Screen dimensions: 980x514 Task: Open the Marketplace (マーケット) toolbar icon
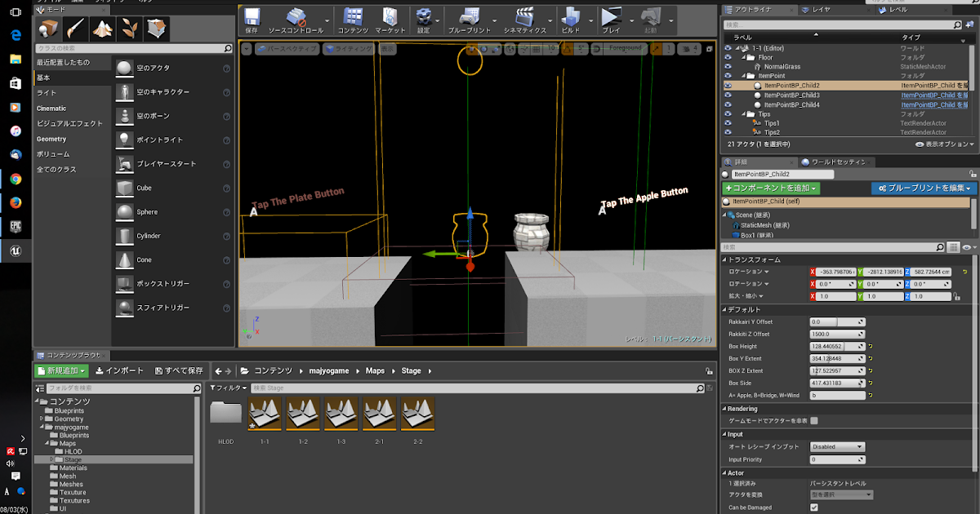click(x=390, y=17)
